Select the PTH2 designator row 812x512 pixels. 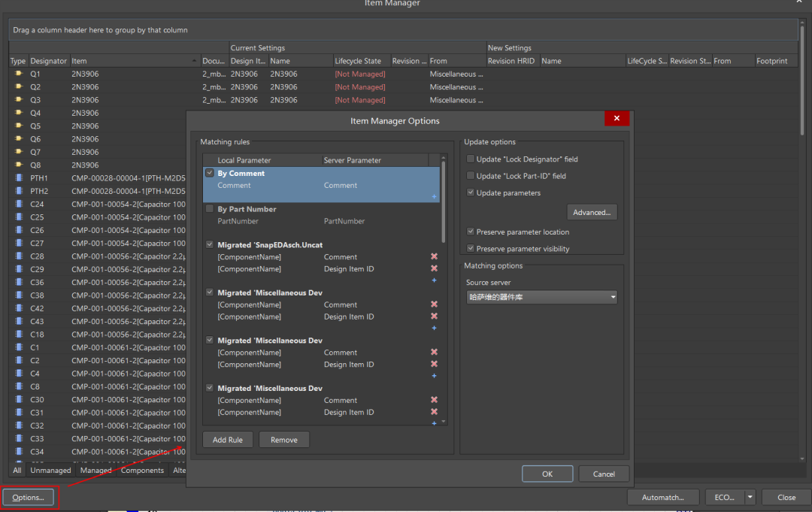point(39,191)
